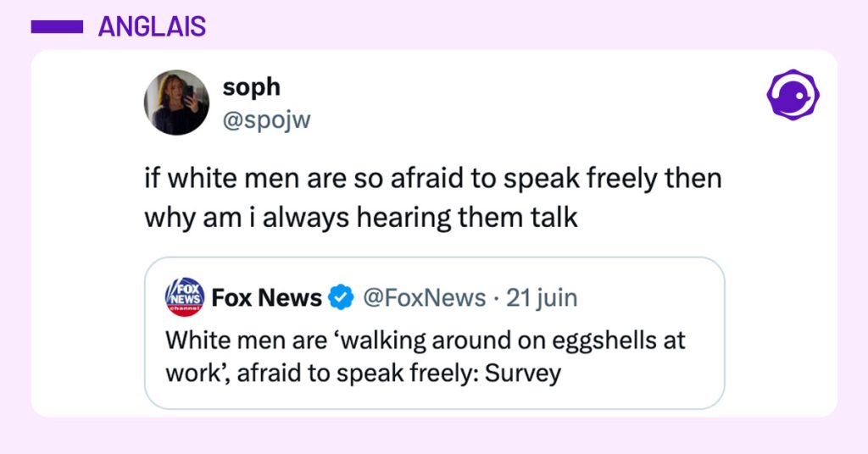Open the @spojw handle
The width and height of the screenshot is (868, 454).
pyautogui.click(x=266, y=120)
